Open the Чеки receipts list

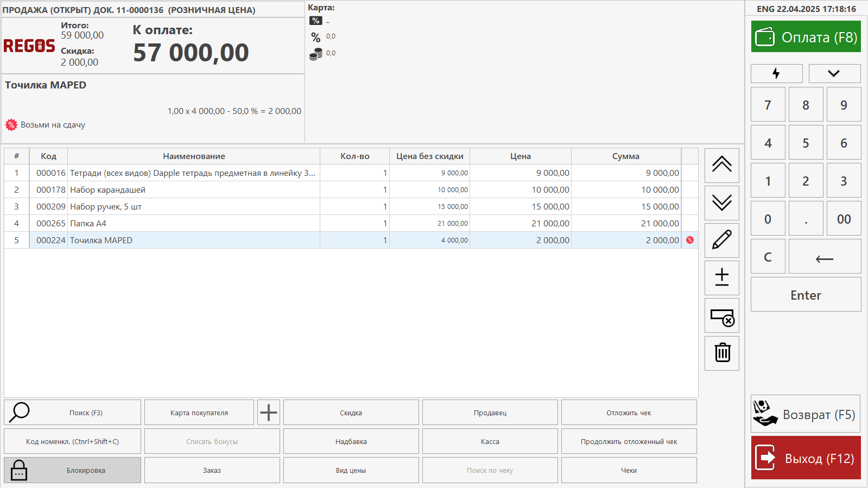pyautogui.click(x=629, y=470)
